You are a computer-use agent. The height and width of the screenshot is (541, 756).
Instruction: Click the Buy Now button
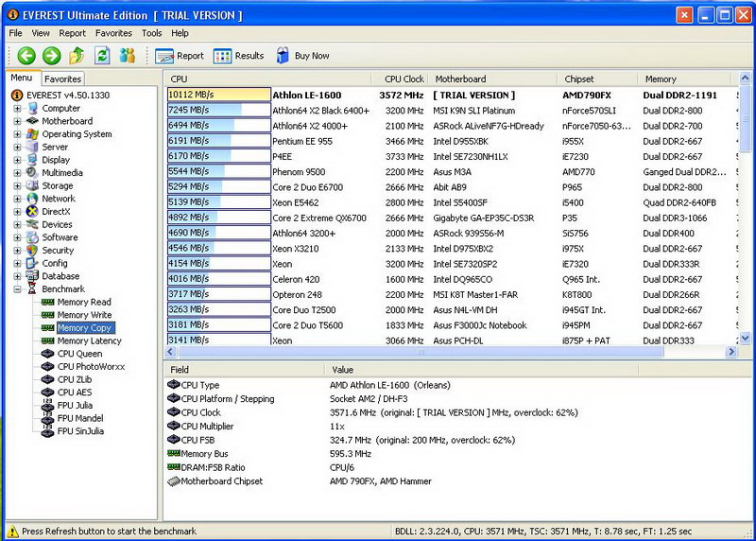pyautogui.click(x=302, y=56)
